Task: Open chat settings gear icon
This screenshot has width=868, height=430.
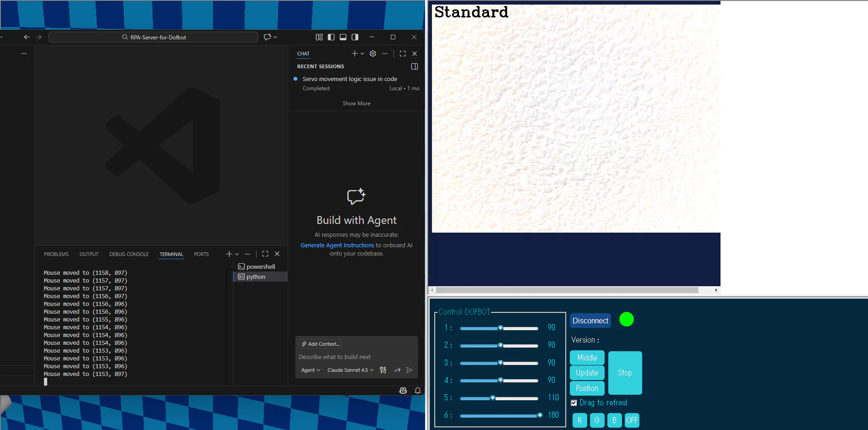Action: pyautogui.click(x=373, y=54)
